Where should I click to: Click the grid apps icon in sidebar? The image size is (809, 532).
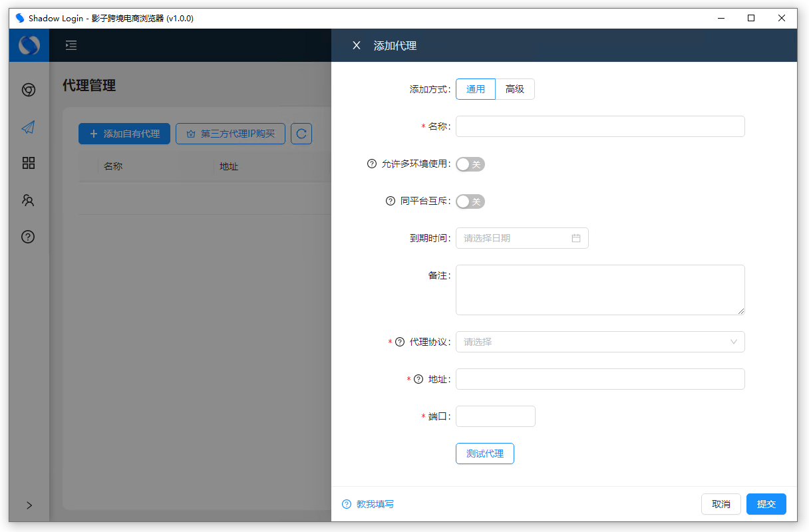[28, 163]
